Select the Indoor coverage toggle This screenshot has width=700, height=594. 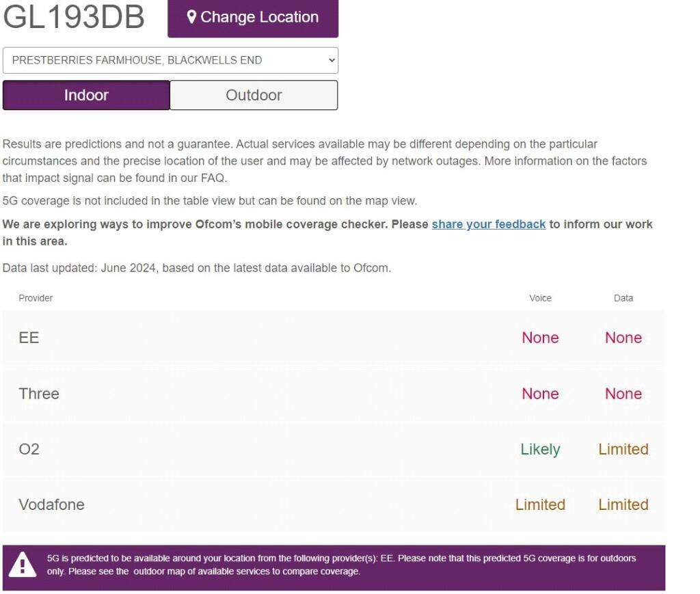pos(86,95)
